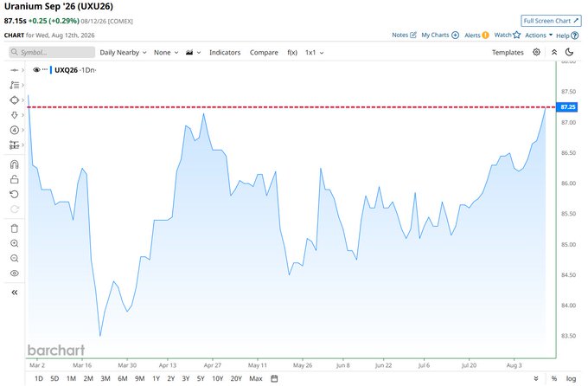Screen dimensions: 588x386
Task: Open the 1x1 layout dropdown
Action: (314, 53)
